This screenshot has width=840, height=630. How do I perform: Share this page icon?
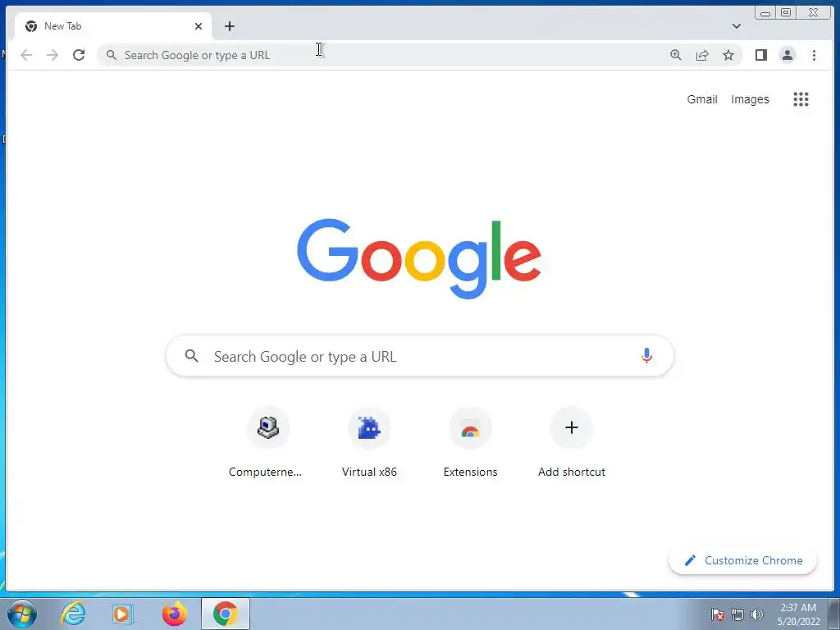click(702, 55)
